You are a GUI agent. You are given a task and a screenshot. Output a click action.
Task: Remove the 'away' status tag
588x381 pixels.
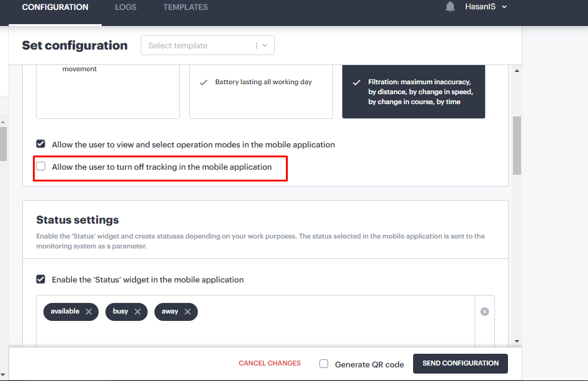pos(187,312)
